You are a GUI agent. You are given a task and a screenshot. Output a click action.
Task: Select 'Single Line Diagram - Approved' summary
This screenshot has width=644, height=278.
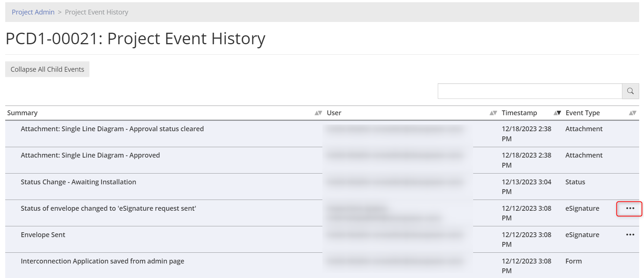[90, 155]
